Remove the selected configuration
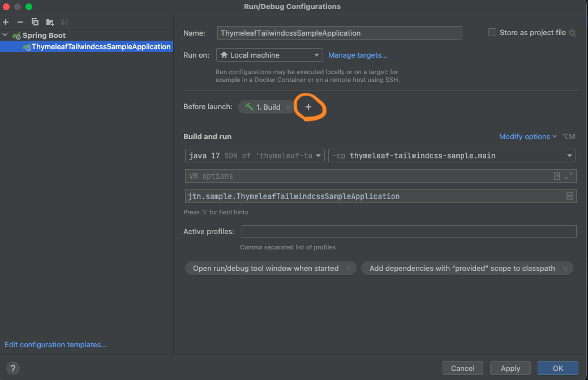The image size is (588, 380). point(20,22)
